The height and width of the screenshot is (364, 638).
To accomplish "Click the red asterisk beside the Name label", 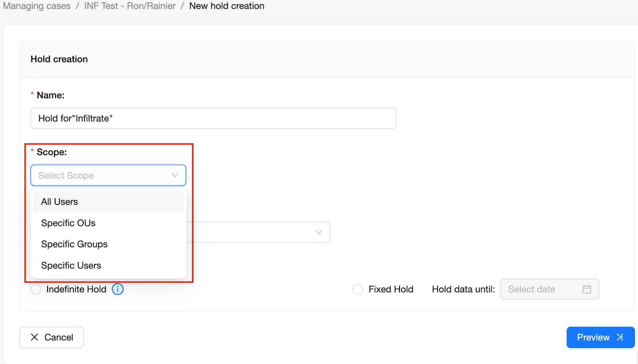I will (32, 94).
